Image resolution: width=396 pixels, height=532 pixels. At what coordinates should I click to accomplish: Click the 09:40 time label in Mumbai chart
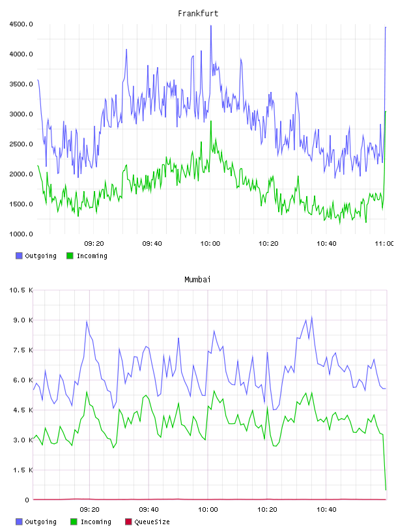148,509
